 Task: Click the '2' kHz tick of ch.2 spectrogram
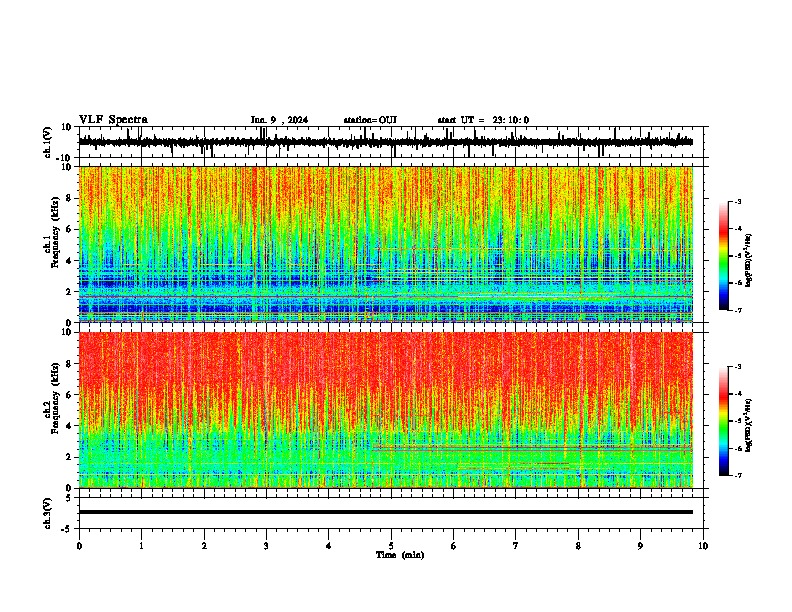coord(69,457)
